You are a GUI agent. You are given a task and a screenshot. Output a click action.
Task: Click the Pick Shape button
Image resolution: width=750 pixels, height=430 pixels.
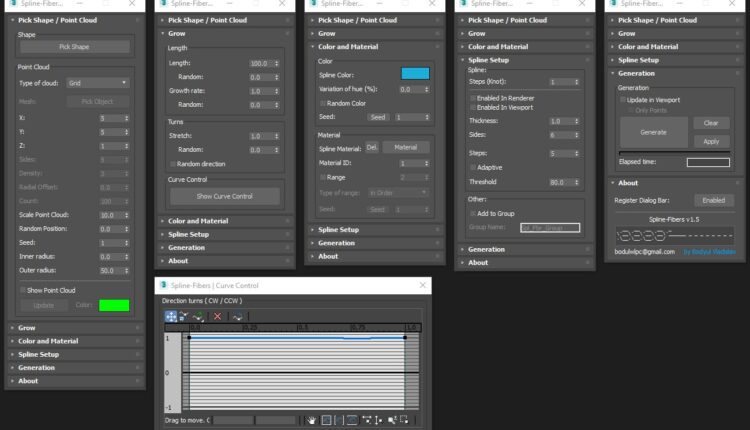74,47
